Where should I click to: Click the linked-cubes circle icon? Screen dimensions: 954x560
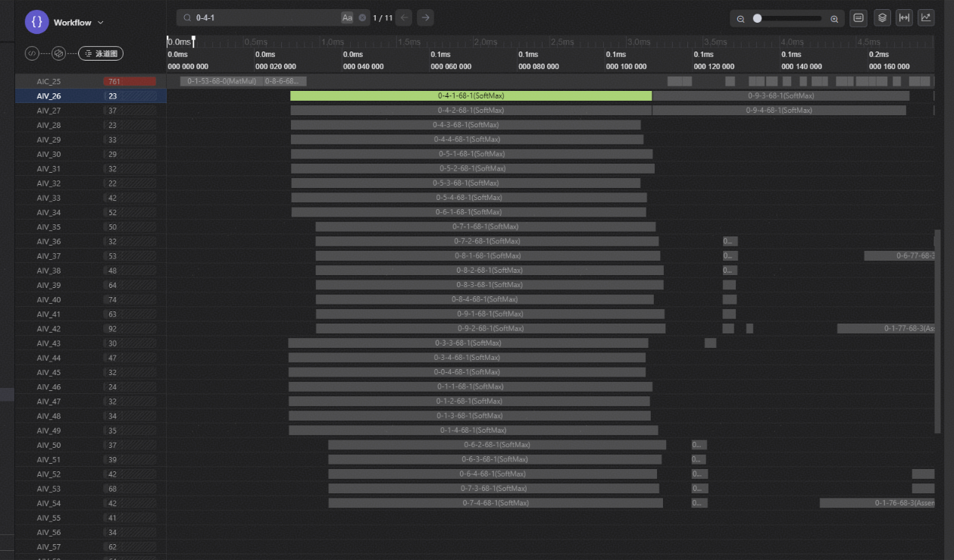click(x=58, y=54)
